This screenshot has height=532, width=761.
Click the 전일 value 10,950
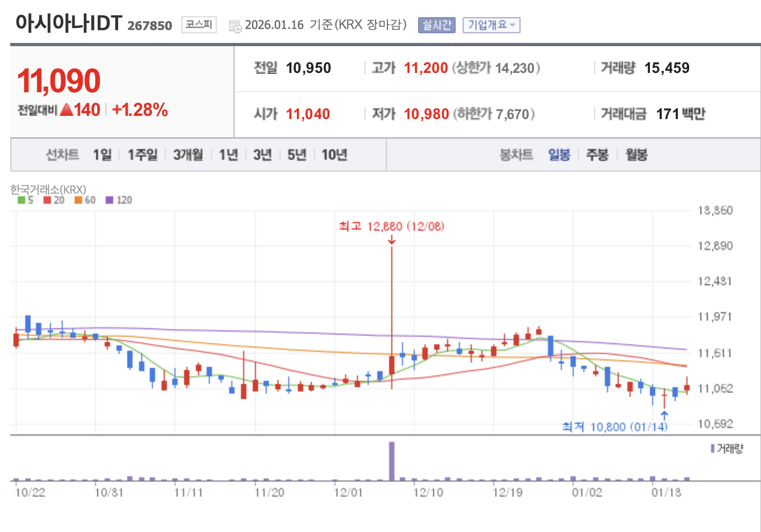click(309, 68)
